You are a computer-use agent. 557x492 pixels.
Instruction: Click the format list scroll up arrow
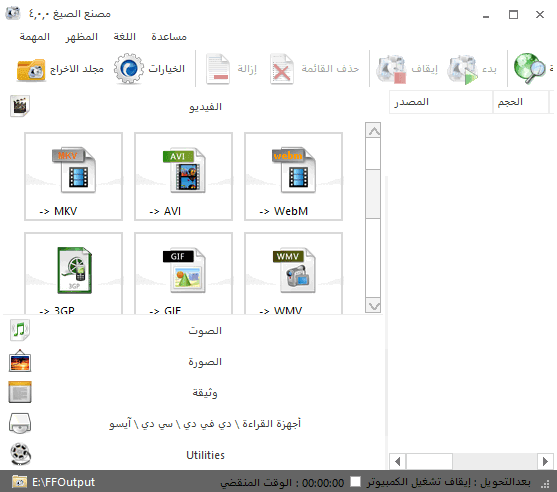point(373,131)
